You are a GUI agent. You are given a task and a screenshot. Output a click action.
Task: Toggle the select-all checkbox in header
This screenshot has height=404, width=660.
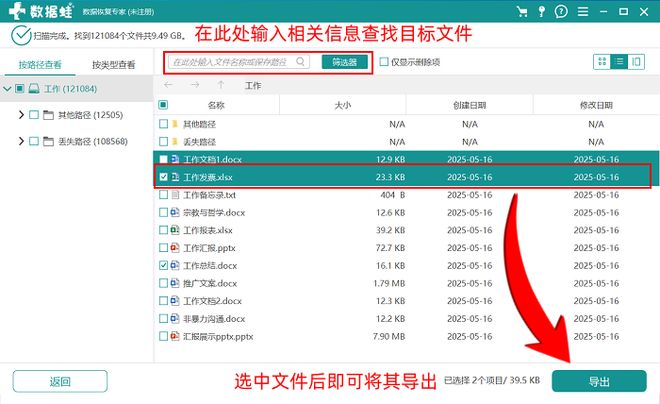click(x=163, y=105)
